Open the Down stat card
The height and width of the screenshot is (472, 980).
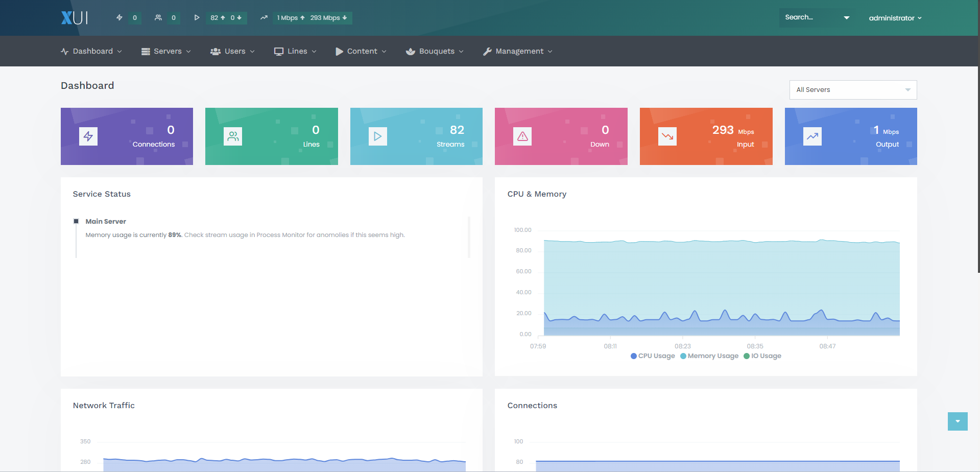tap(561, 136)
